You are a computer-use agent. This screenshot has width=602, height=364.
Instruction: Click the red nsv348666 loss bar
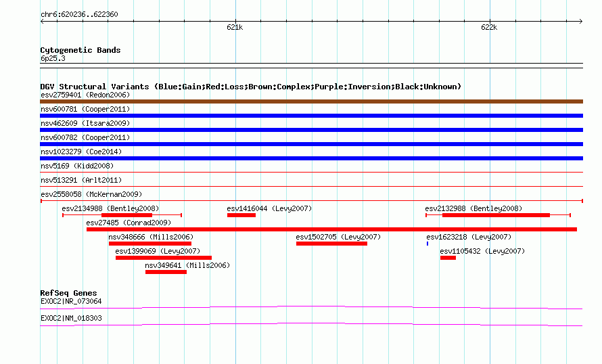pyautogui.click(x=150, y=244)
